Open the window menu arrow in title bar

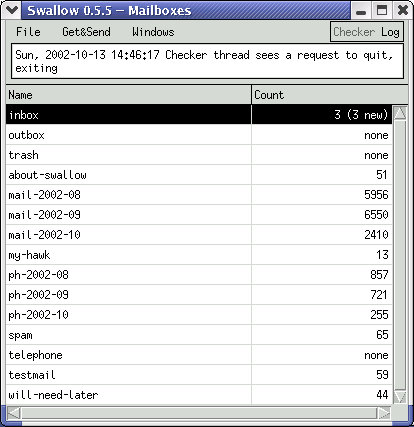(12, 10)
